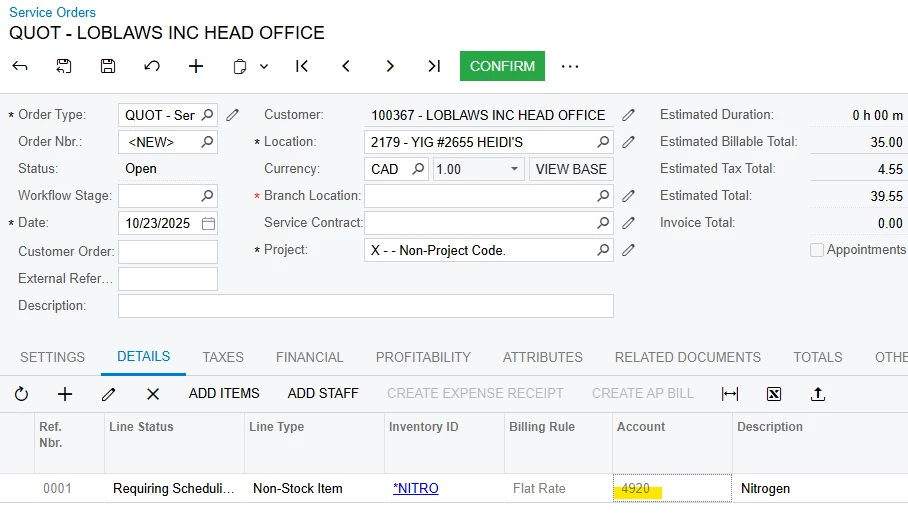Open the Service Contract lookup magnifier
This screenshot has width=908, height=530.
(x=603, y=223)
